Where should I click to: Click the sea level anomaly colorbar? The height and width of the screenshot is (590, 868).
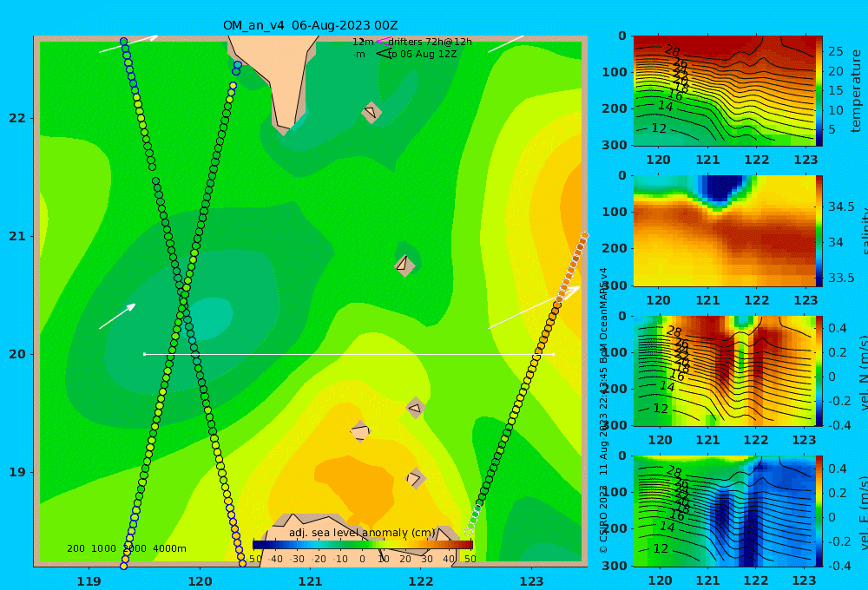[363, 545]
